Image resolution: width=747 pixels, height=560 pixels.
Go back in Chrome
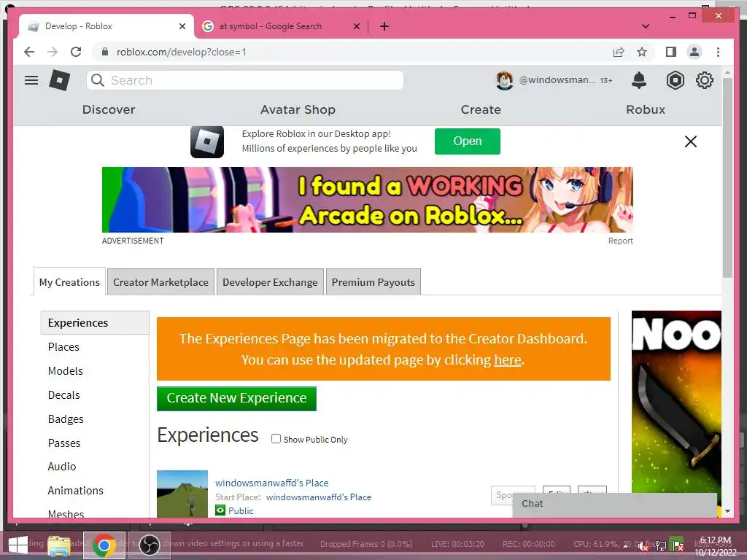coord(29,52)
